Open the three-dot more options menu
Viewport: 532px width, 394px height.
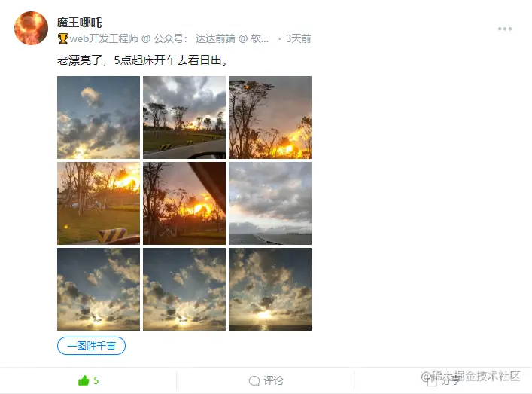coord(504,29)
